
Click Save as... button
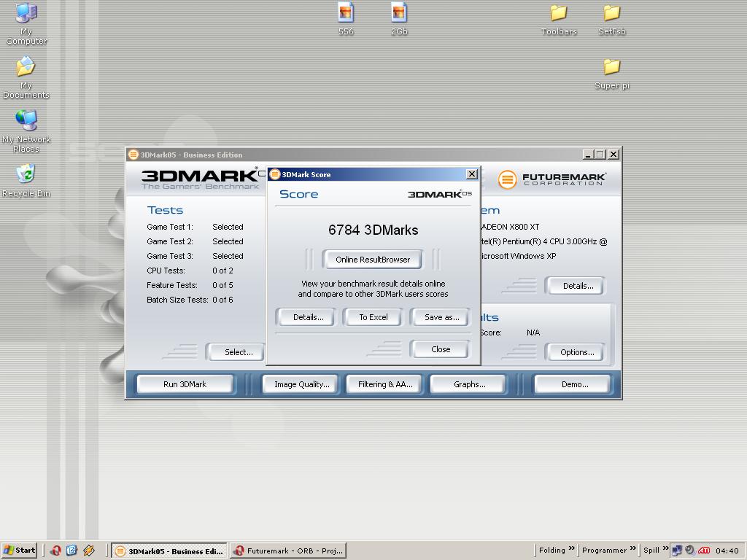coord(441,317)
